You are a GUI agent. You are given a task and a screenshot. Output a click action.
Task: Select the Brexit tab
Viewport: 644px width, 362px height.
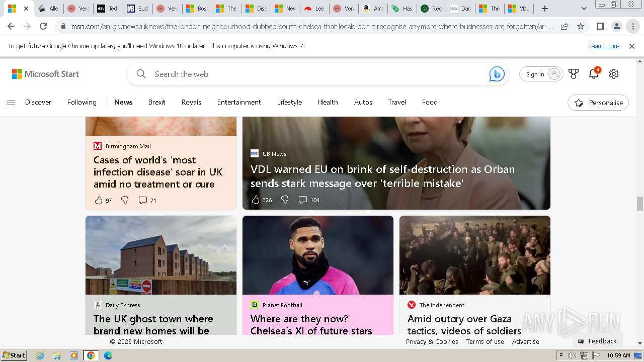tap(156, 102)
